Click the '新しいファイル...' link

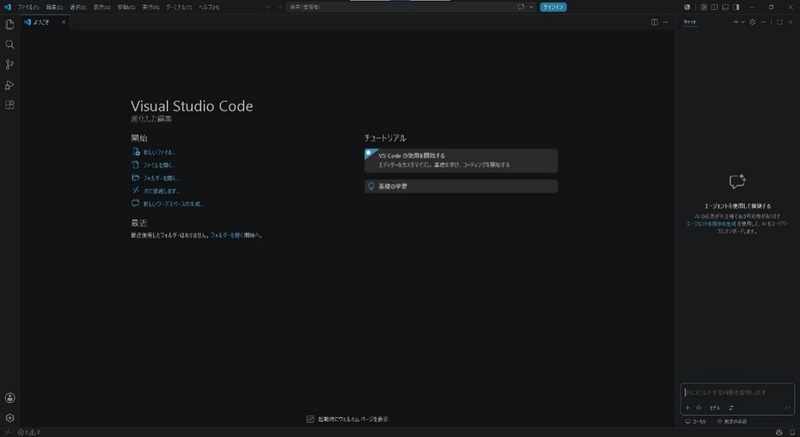159,152
